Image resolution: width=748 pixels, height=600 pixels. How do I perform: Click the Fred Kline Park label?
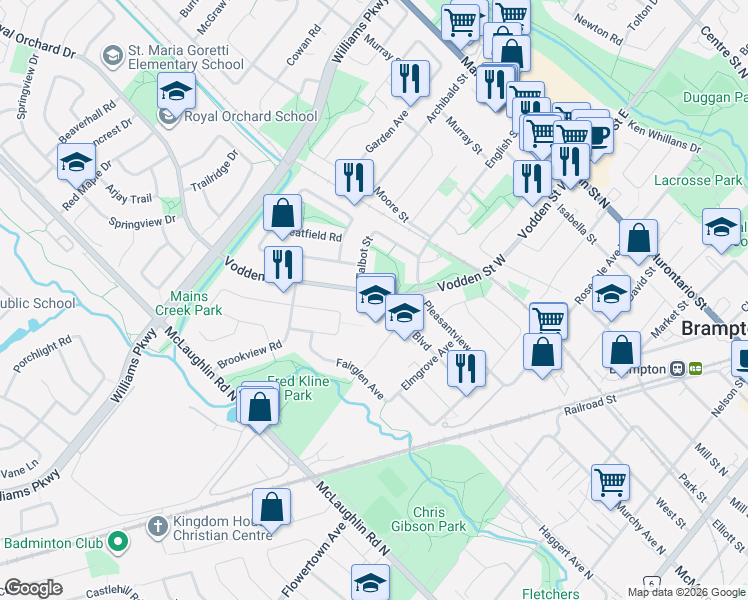[298, 388]
